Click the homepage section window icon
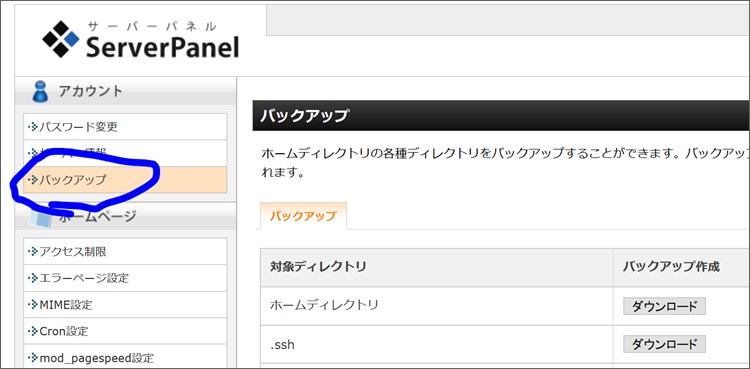 [x=40, y=217]
